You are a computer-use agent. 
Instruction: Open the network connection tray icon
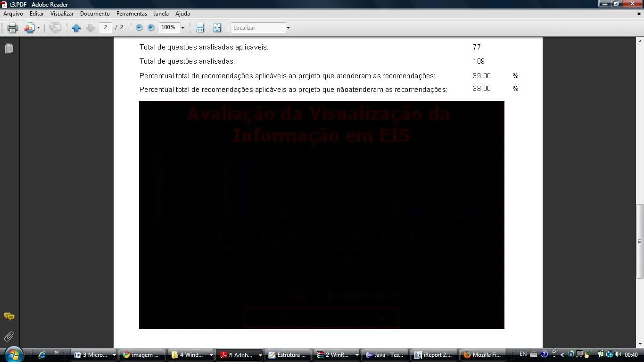[x=610, y=354]
